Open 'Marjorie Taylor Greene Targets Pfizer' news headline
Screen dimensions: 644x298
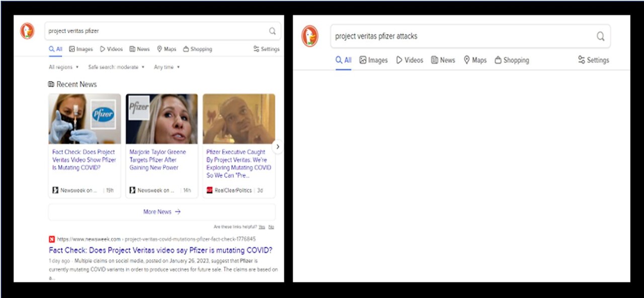[x=158, y=160]
